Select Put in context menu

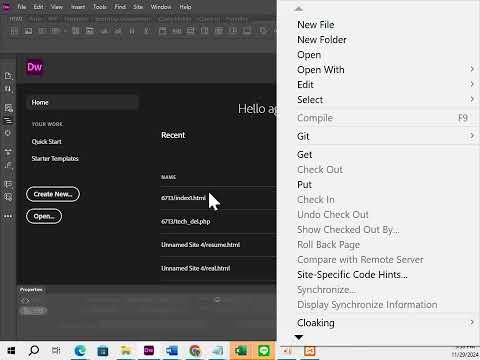point(304,185)
